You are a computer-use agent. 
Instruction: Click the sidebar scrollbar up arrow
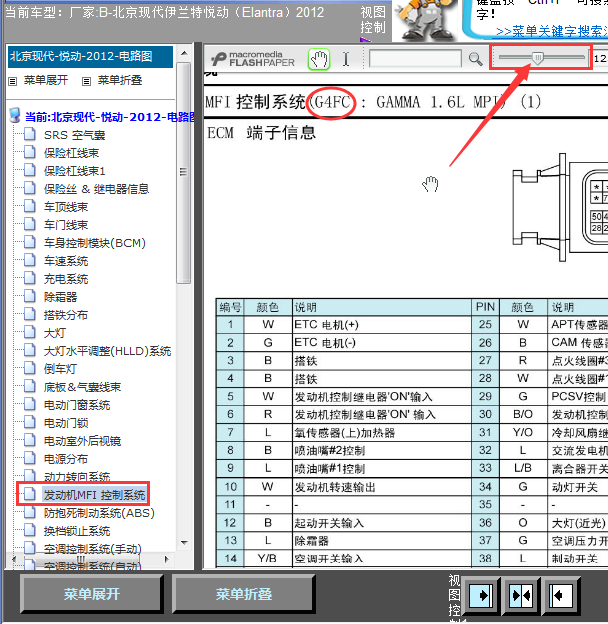tap(184, 53)
